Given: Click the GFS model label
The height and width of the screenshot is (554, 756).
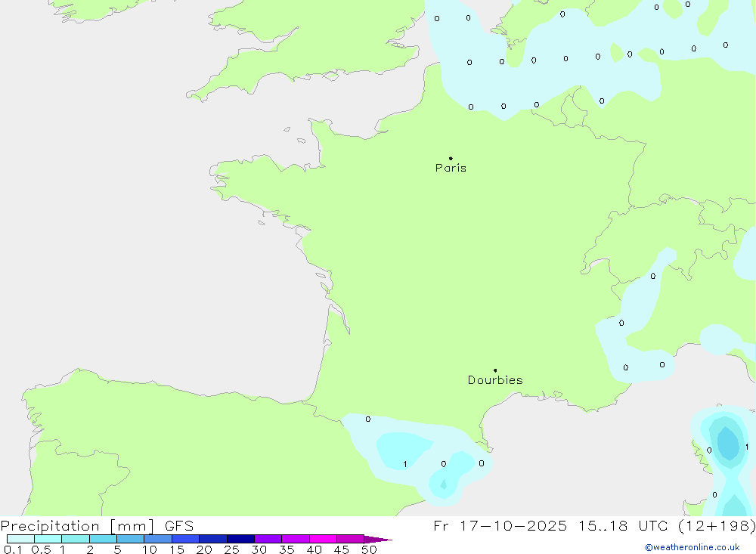Looking at the screenshot, I should point(179,526).
